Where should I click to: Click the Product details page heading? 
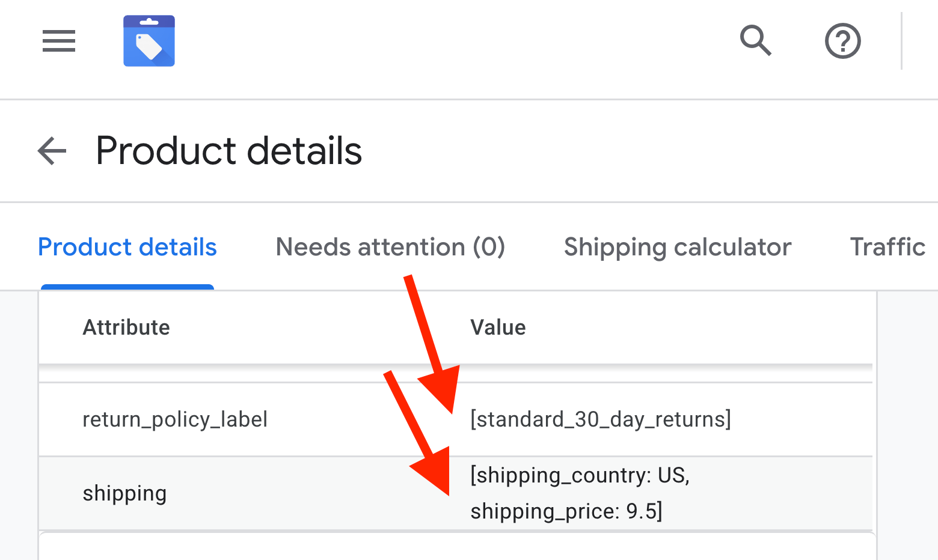click(x=228, y=150)
